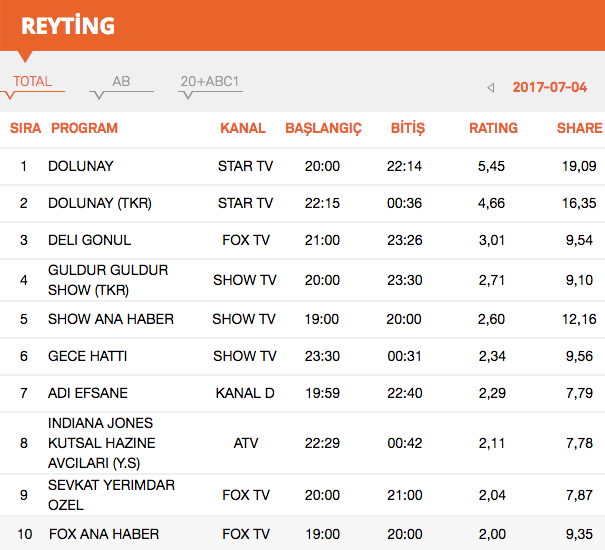Open the DOLUNAY (TKR) program row
Screen dimensions: 605x550
99,203
